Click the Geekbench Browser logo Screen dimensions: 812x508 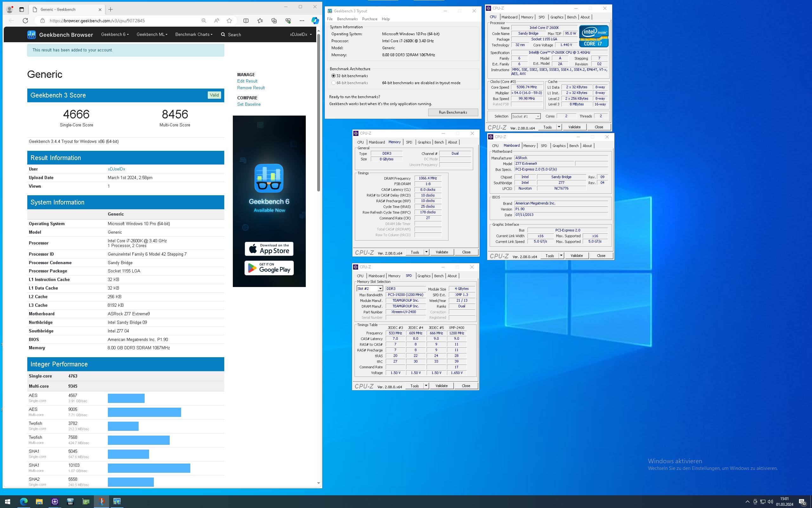click(x=60, y=35)
